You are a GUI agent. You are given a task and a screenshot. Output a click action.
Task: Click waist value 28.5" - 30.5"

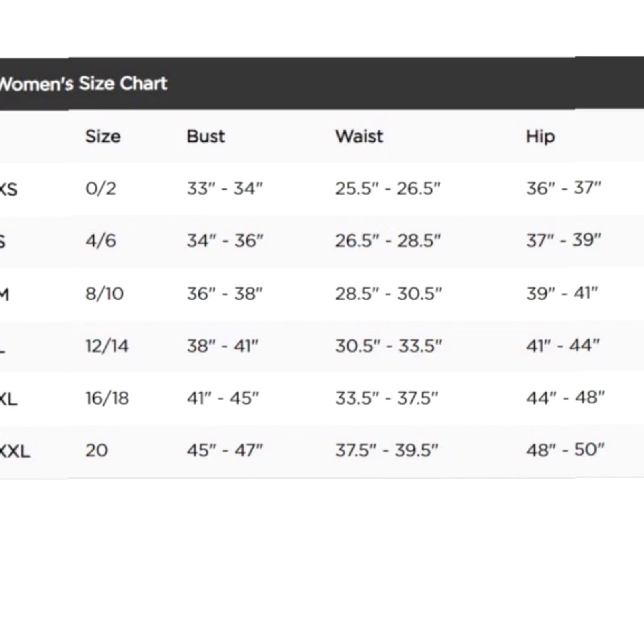tap(388, 293)
